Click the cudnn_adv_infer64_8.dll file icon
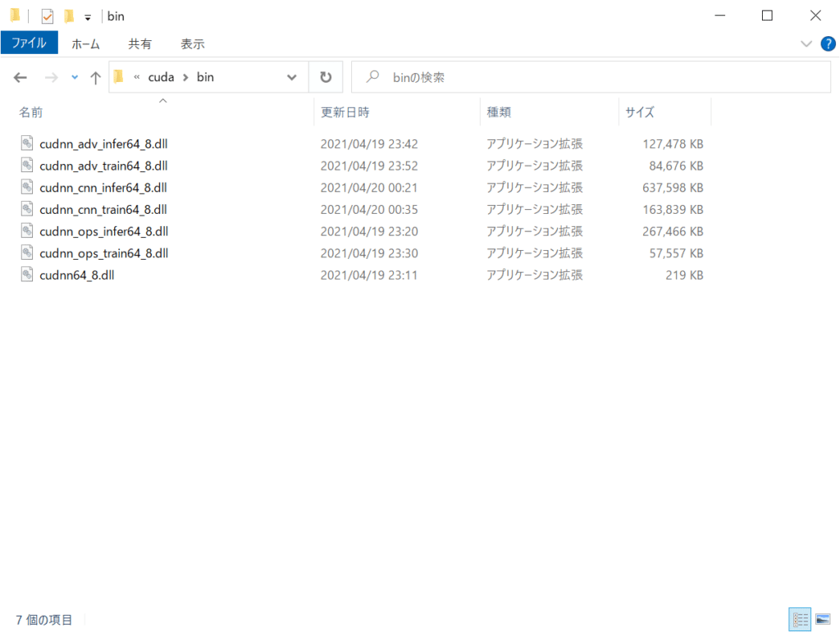The image size is (840, 632). click(27, 143)
